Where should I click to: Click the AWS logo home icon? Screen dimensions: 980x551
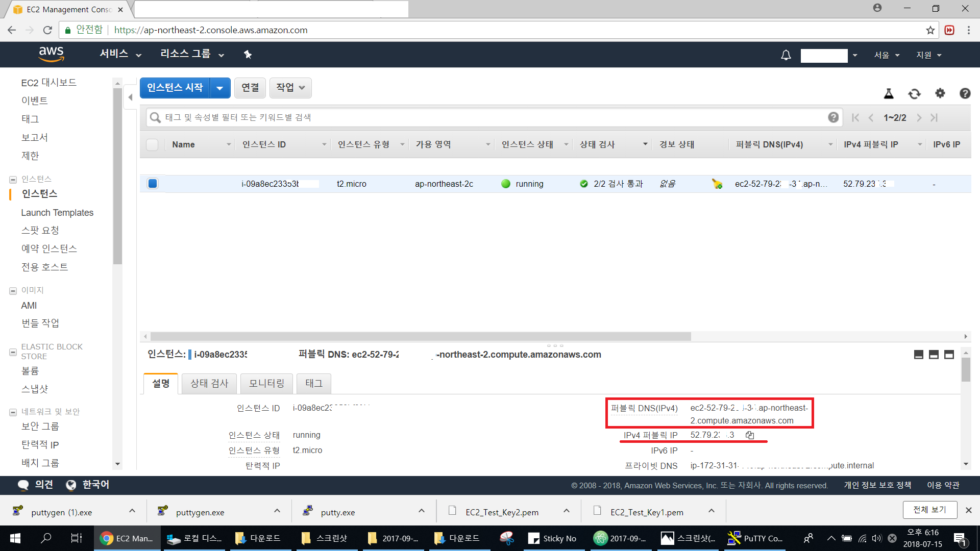[x=52, y=54]
